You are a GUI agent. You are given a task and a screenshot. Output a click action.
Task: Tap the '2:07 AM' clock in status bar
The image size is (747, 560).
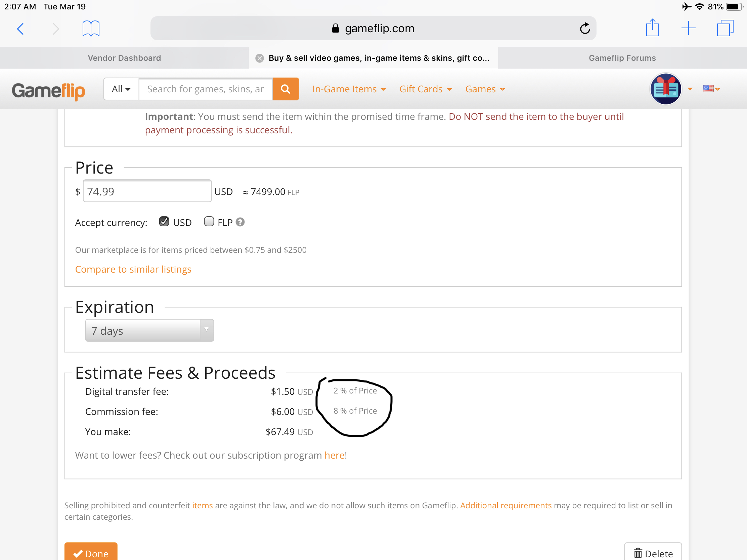pos(20,7)
